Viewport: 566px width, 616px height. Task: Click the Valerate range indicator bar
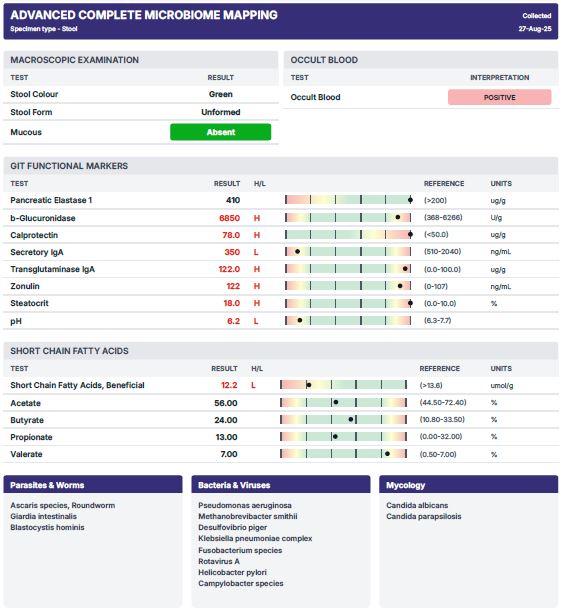click(x=343, y=454)
